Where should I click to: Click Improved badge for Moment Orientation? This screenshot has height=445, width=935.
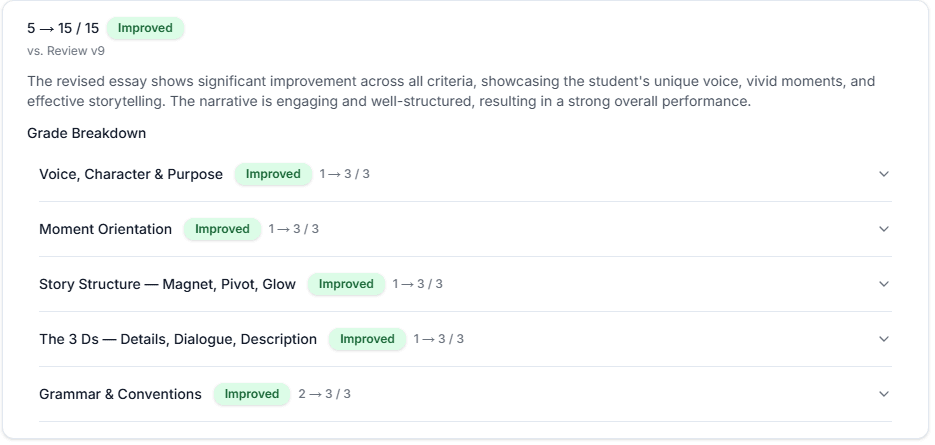click(222, 229)
